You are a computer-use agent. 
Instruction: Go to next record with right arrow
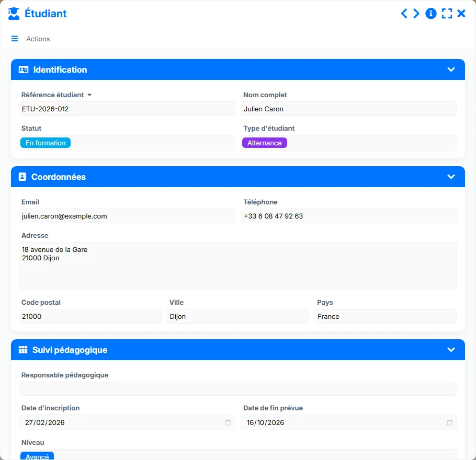pyautogui.click(x=416, y=14)
